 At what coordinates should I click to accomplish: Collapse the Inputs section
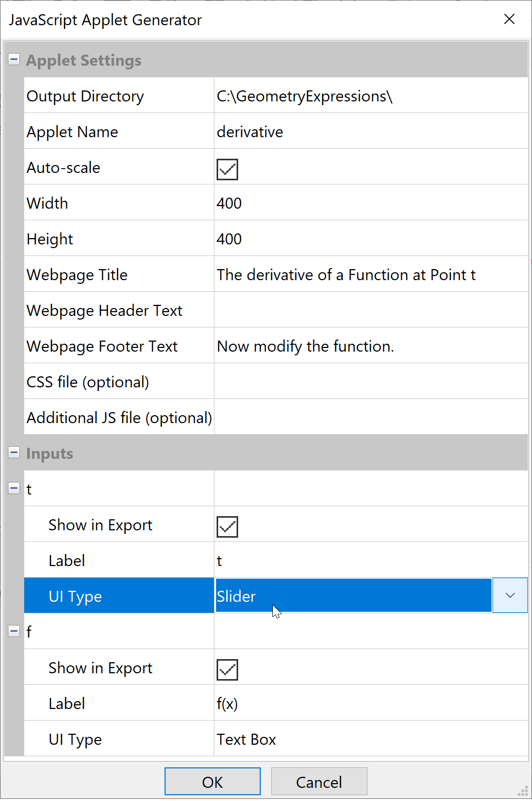click(14, 453)
